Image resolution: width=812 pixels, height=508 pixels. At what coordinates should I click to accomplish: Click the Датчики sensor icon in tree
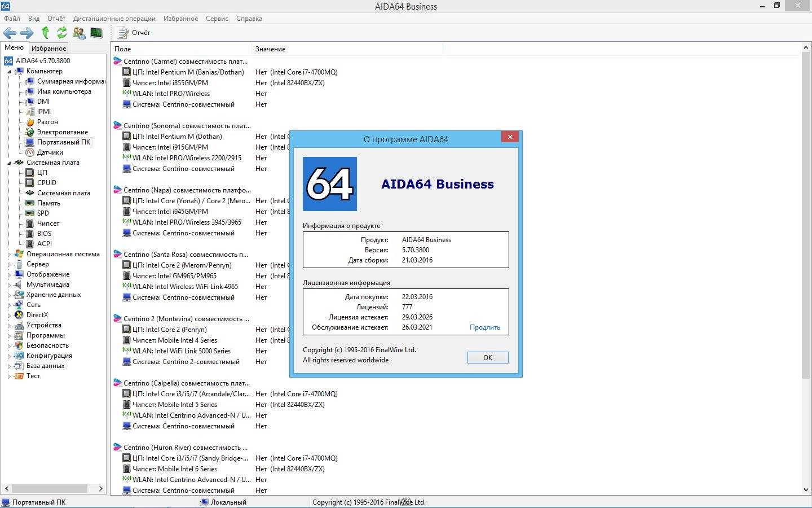tap(30, 152)
